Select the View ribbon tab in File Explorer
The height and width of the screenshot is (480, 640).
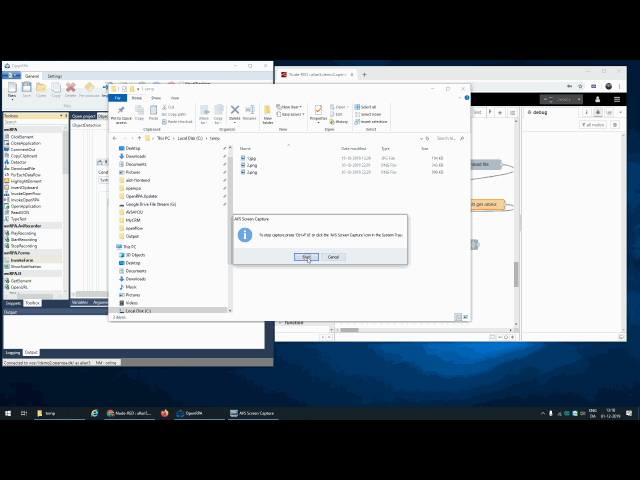click(x=175, y=98)
